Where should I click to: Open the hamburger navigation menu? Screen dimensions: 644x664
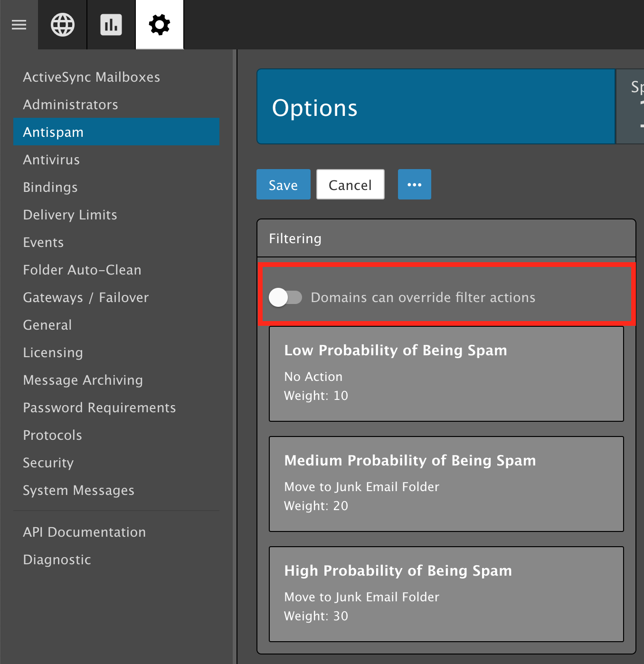point(19,25)
